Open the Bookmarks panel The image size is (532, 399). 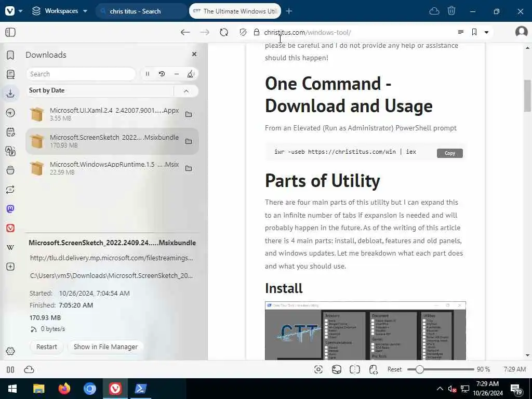[x=10, y=55]
